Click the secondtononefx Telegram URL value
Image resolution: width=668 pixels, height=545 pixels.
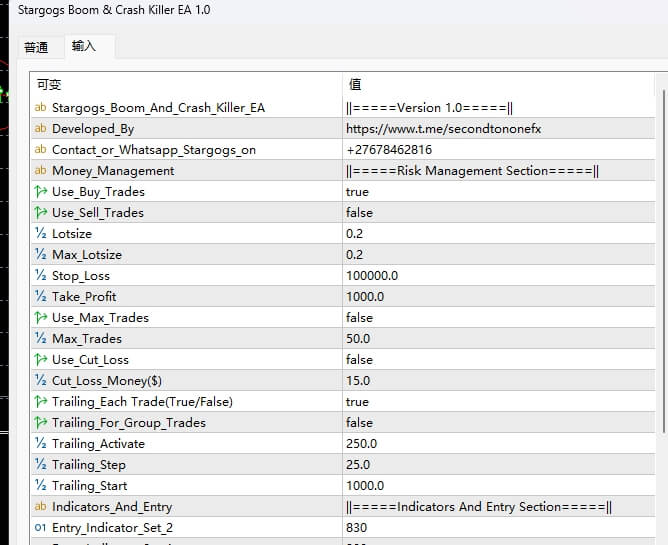click(x=443, y=129)
